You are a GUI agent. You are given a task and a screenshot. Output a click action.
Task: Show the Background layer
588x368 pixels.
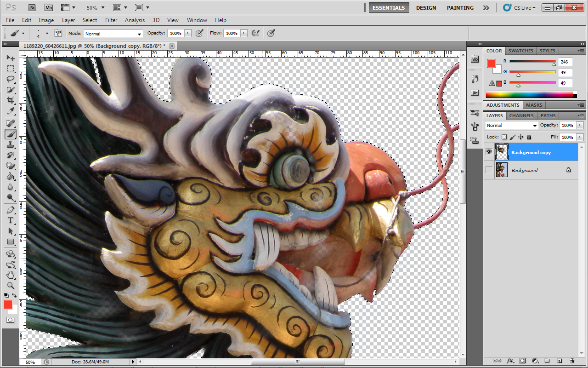tap(489, 170)
